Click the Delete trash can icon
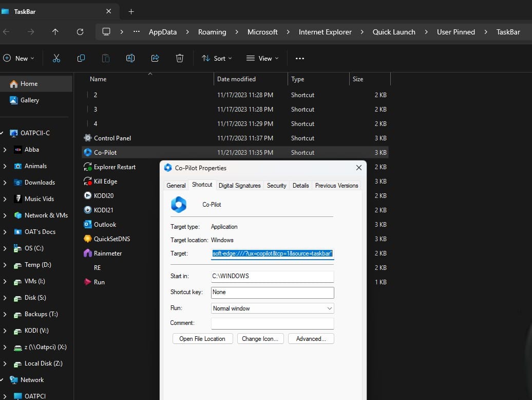The height and width of the screenshot is (400, 532). click(180, 59)
